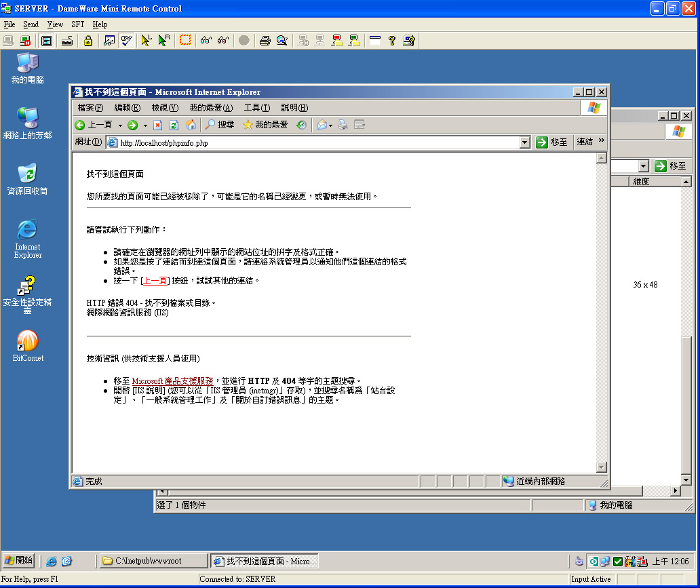Open Internet Explorer desktop icon

(27, 239)
